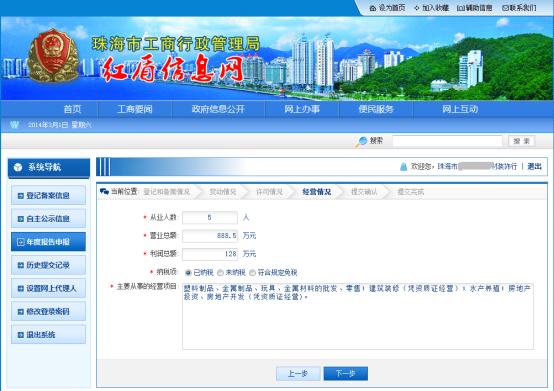Image resolution: width=554 pixels, height=391 pixels.
Task: Click the 辅助信息 link text
Action: 479,8
